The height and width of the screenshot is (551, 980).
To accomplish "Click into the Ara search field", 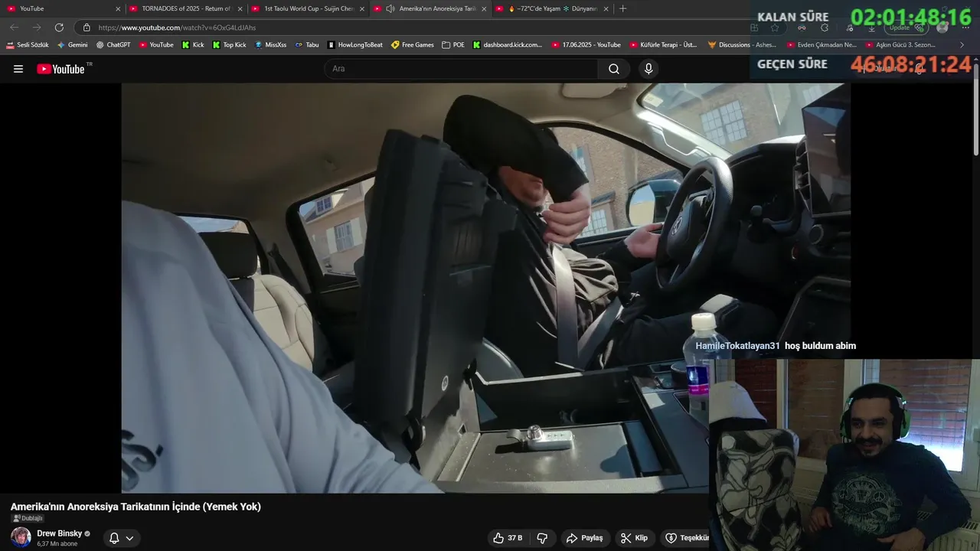I will click(x=461, y=69).
